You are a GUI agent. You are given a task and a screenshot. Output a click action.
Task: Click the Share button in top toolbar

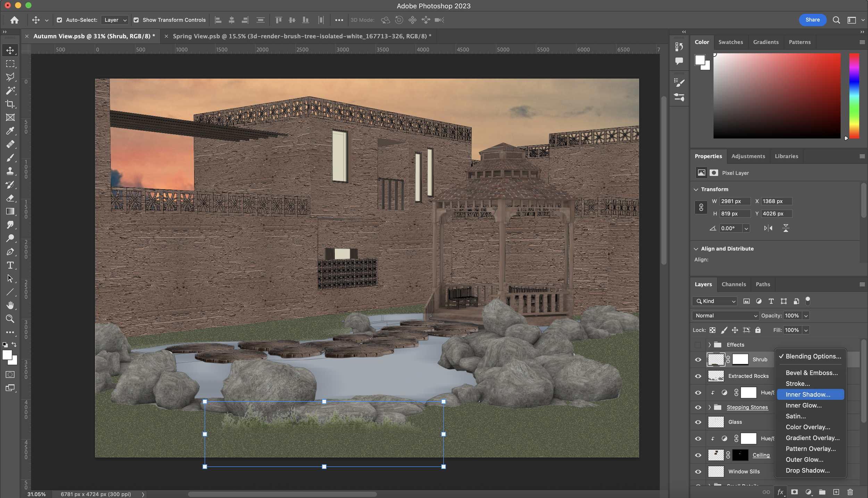[812, 20]
